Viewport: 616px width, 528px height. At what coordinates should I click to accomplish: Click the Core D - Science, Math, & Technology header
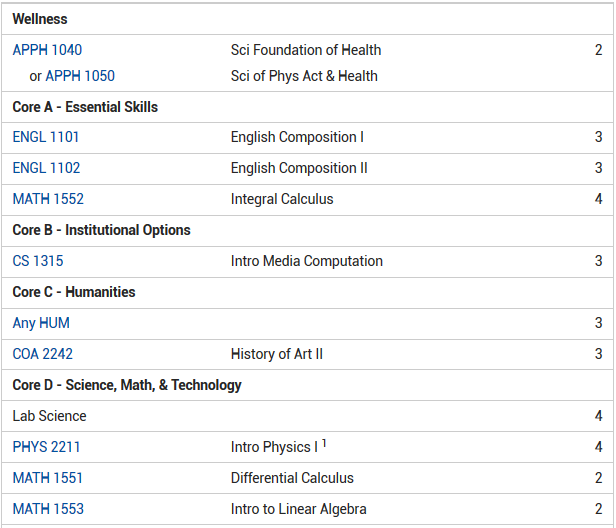pyautogui.click(x=127, y=385)
